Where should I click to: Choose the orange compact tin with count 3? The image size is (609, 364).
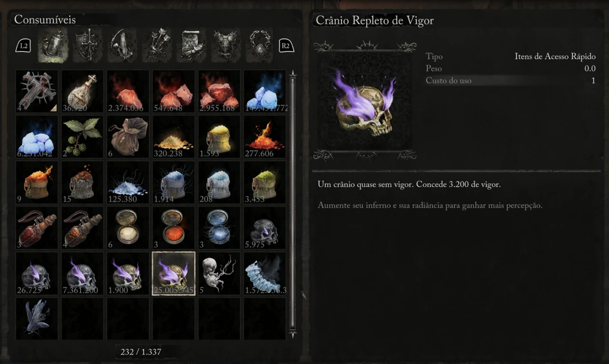174,228
